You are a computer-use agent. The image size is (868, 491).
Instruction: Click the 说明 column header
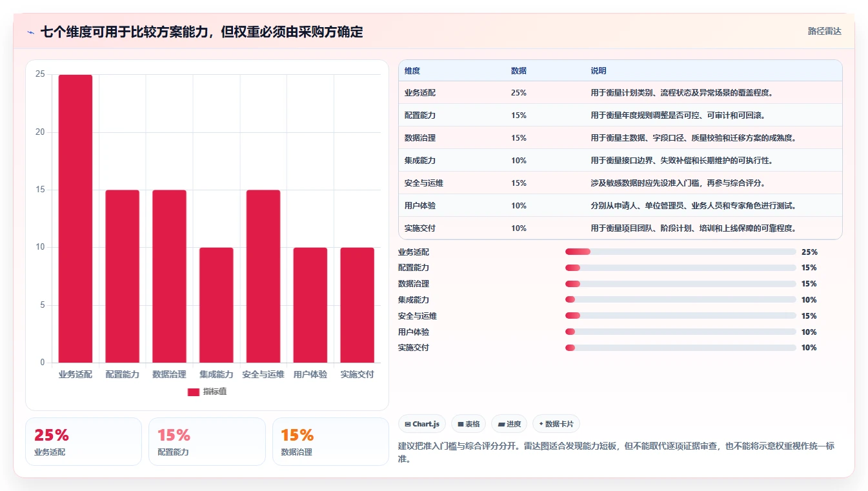coord(598,71)
